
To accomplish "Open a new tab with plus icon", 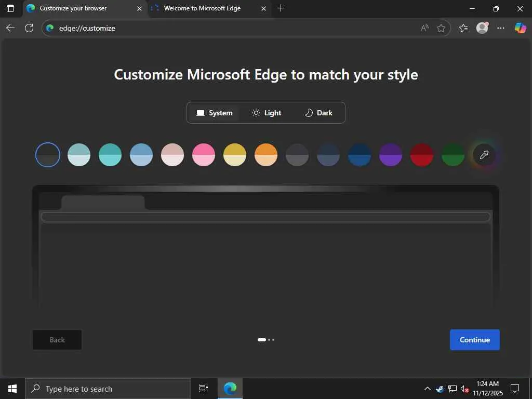I will [281, 8].
